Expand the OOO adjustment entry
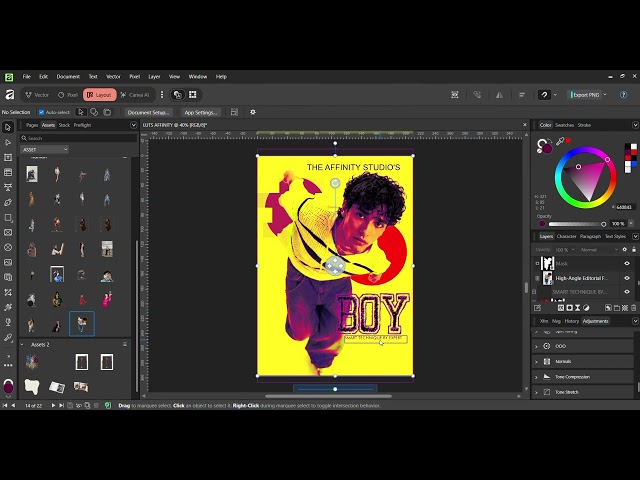This screenshot has height=480, width=640. (536, 347)
